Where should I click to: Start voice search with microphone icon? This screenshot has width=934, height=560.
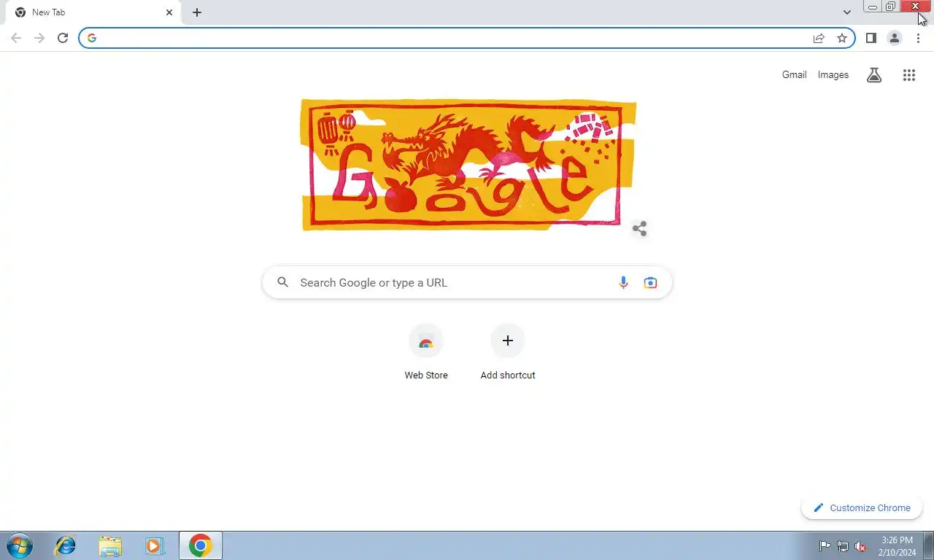[x=623, y=283]
